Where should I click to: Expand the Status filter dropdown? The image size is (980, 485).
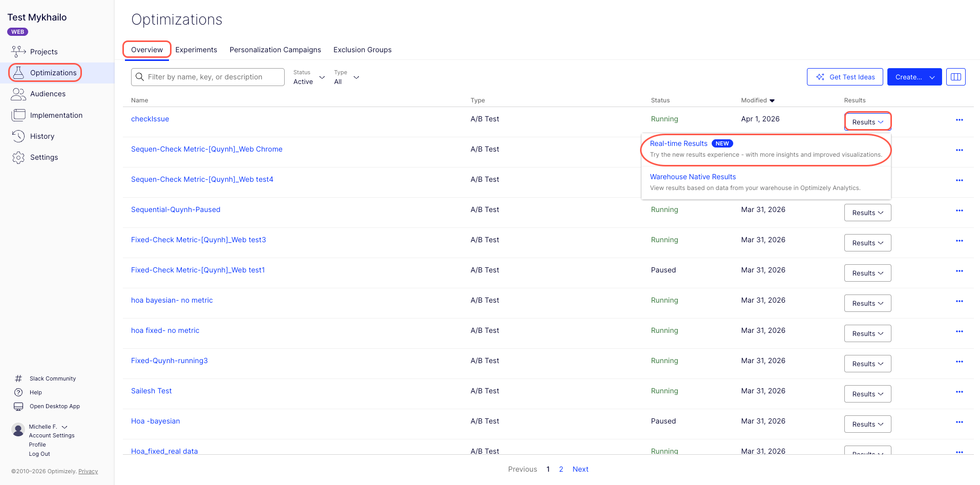coord(309,77)
